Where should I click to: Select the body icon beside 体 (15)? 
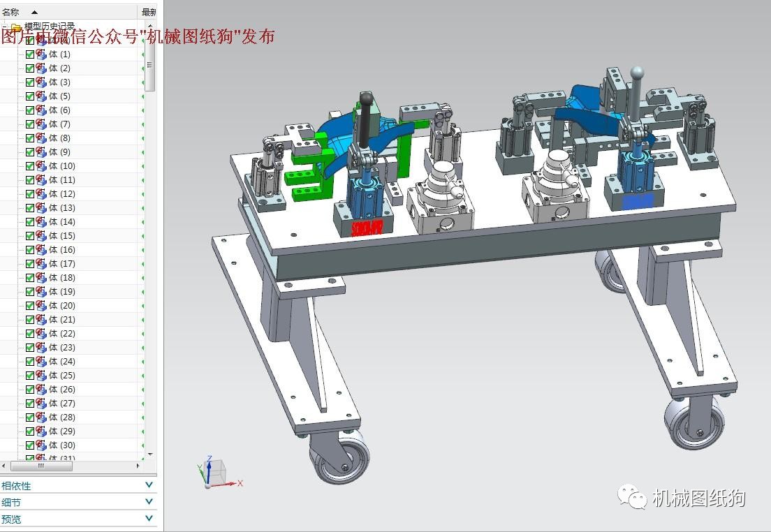[x=41, y=236]
